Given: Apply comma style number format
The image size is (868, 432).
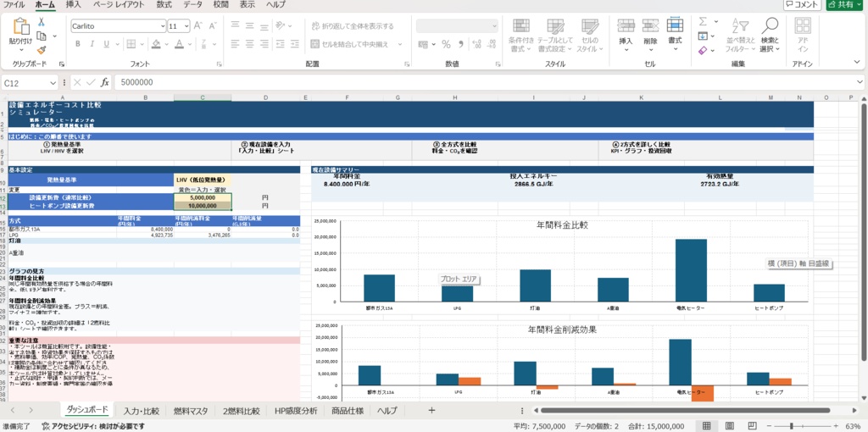Looking at the screenshot, I should click(x=461, y=44).
